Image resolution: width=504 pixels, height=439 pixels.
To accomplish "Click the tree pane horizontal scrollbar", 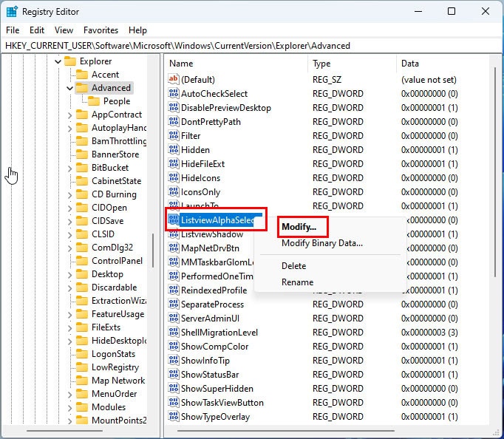I will [x=64, y=431].
